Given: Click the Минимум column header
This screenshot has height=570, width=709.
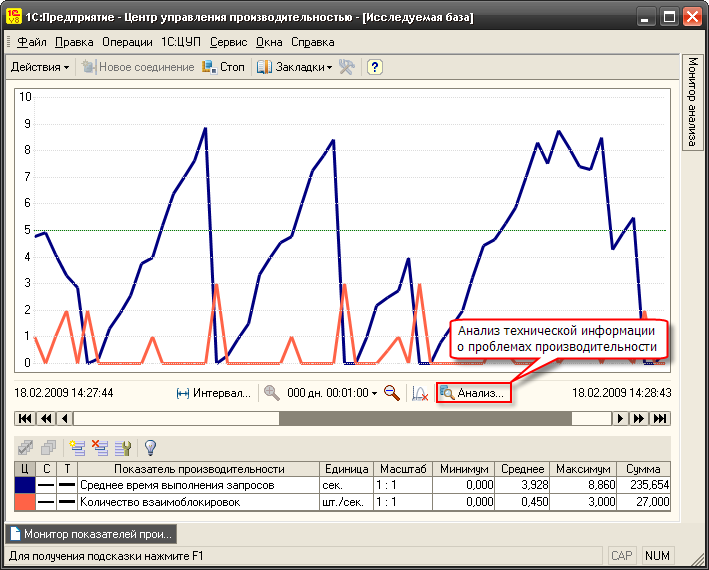Looking at the screenshot, I should point(464,469).
